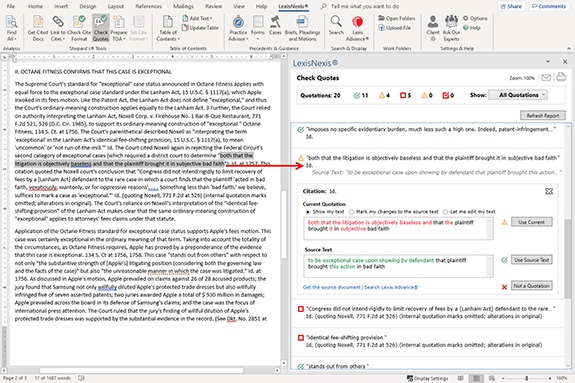Click the Page 2 of 3 indicator

coord(15,378)
